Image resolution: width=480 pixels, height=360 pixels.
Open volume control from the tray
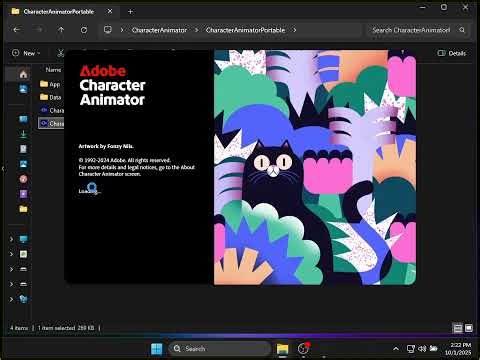[x=422, y=349]
